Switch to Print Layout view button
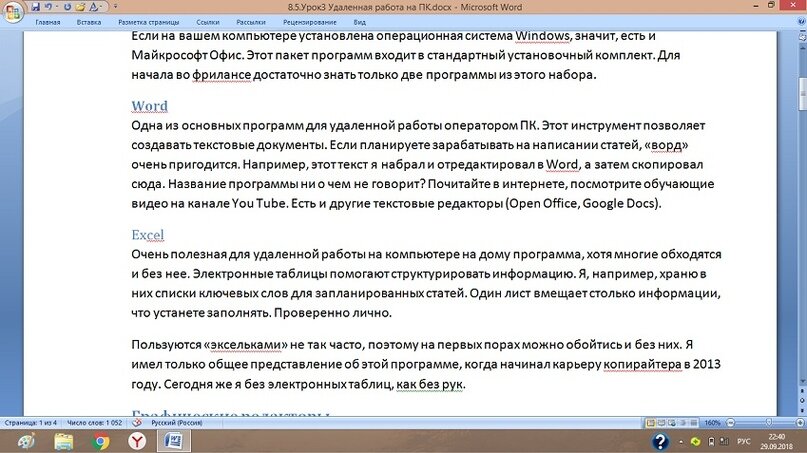This screenshot has height=453, width=807. click(651, 423)
